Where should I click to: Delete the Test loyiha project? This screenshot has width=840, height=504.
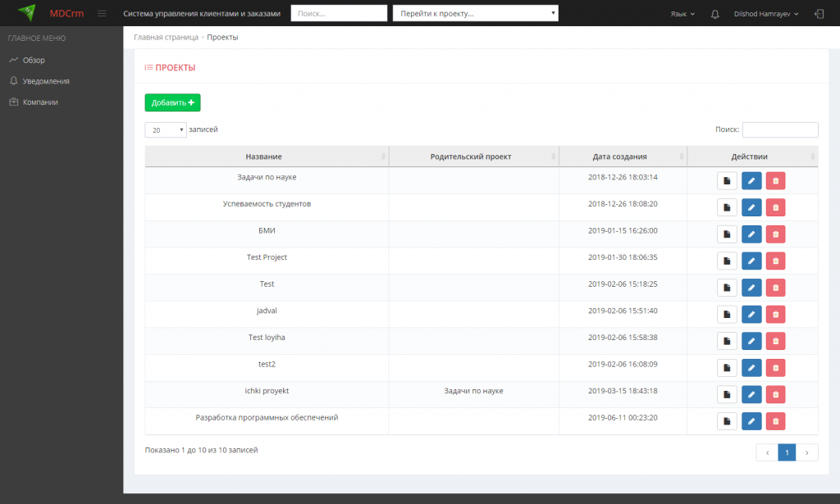click(x=776, y=342)
